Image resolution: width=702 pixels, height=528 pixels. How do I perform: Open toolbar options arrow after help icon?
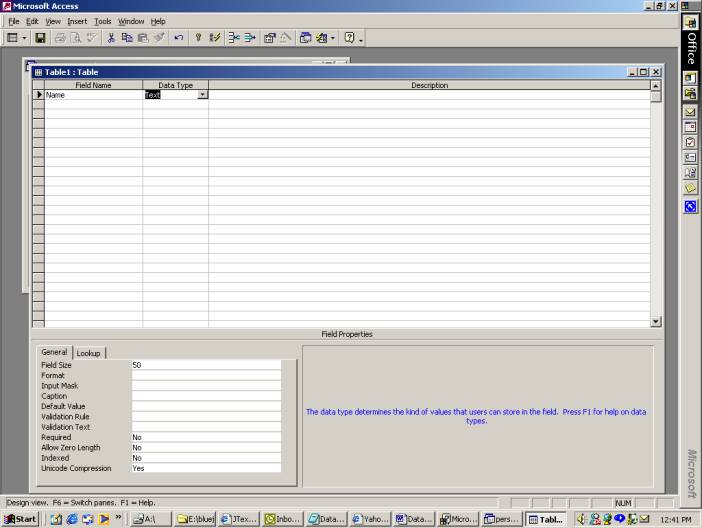point(361,39)
